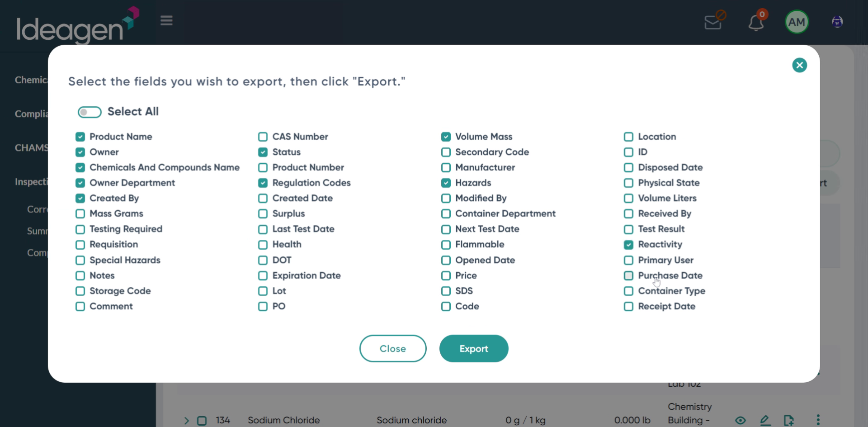The height and width of the screenshot is (427, 868).
Task: Click the Export button
Action: (474, 348)
